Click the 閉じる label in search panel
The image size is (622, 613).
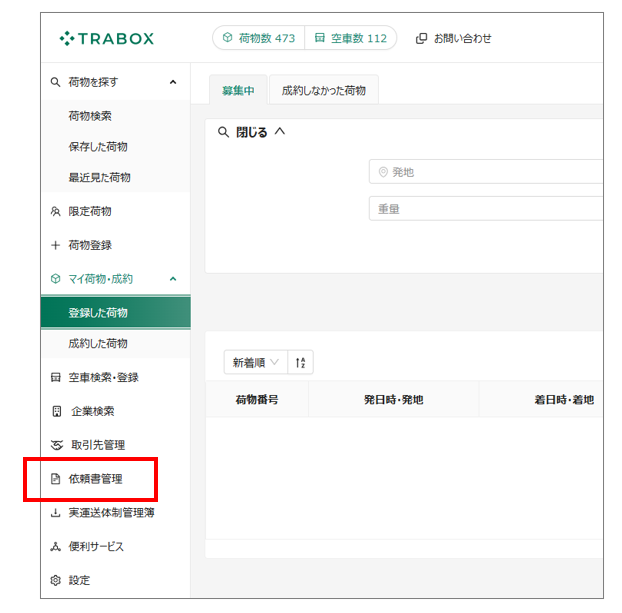251,132
